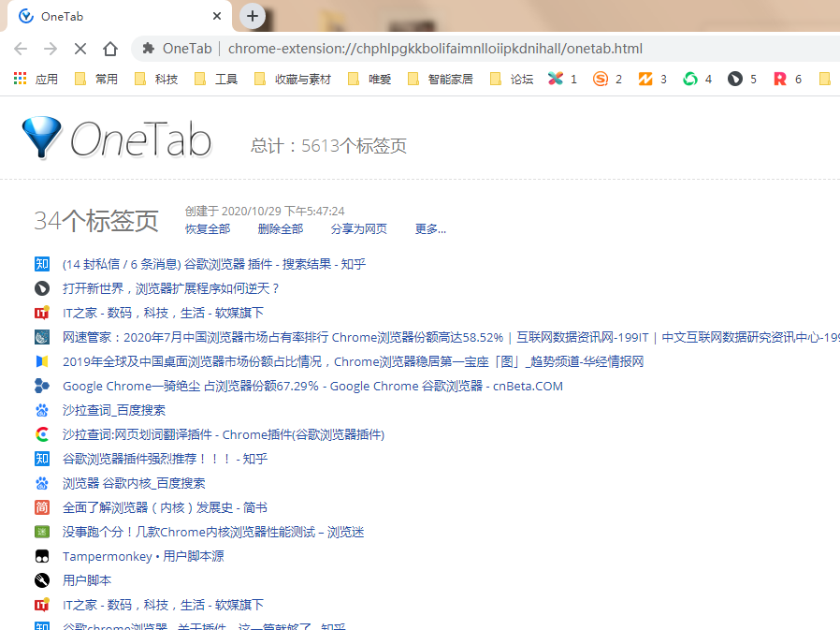Open the 常用 bookmark folder
The width and height of the screenshot is (840, 630).
(96, 80)
